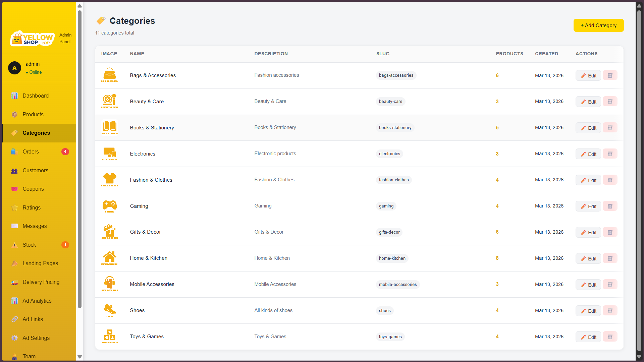Click the 'All kinds of shoes' description

click(273, 310)
